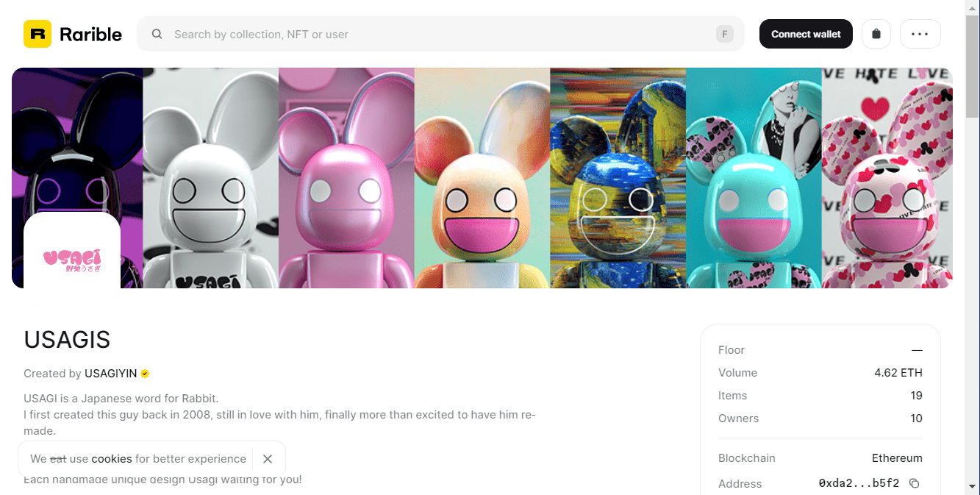The image size is (980, 495).
Task: Click the Rarible wordmark text
Action: coord(90,34)
